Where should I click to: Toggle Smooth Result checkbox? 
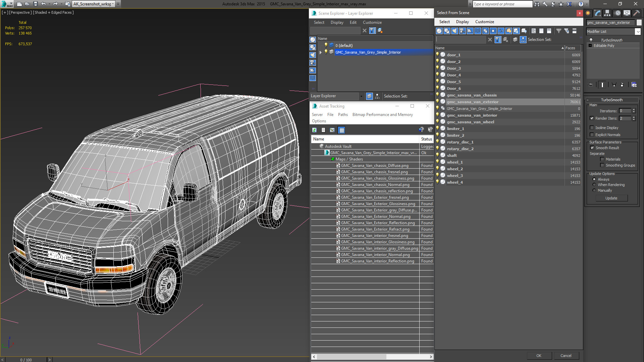(x=592, y=148)
